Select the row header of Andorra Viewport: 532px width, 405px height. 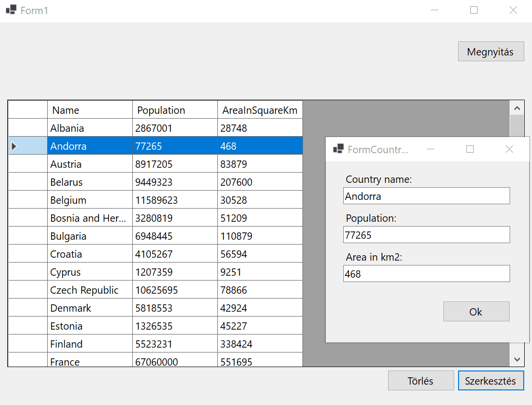point(27,146)
